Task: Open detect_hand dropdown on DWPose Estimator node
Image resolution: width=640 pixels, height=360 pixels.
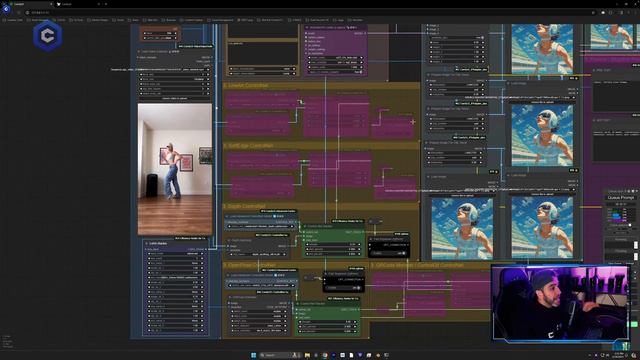Action: pos(259,311)
